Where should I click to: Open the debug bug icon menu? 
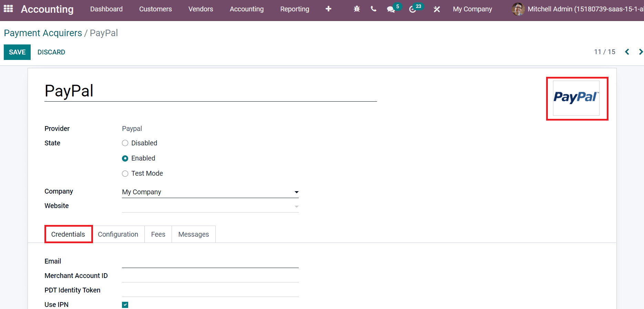click(x=357, y=9)
